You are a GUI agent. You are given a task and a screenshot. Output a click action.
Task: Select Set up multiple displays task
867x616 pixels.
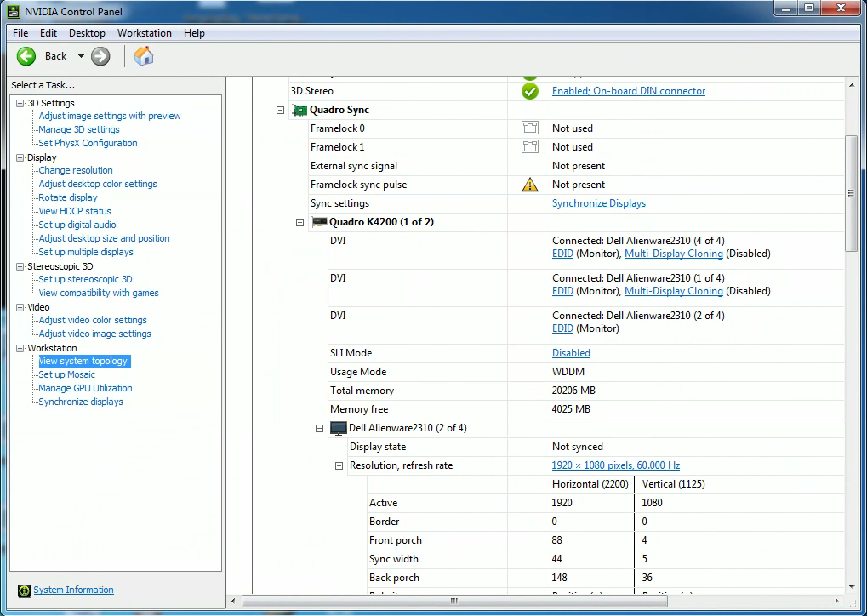pos(86,252)
